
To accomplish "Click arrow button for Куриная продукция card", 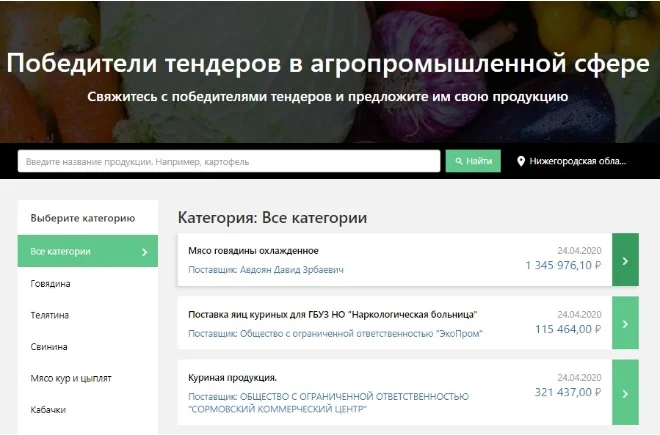I will 625,392.
